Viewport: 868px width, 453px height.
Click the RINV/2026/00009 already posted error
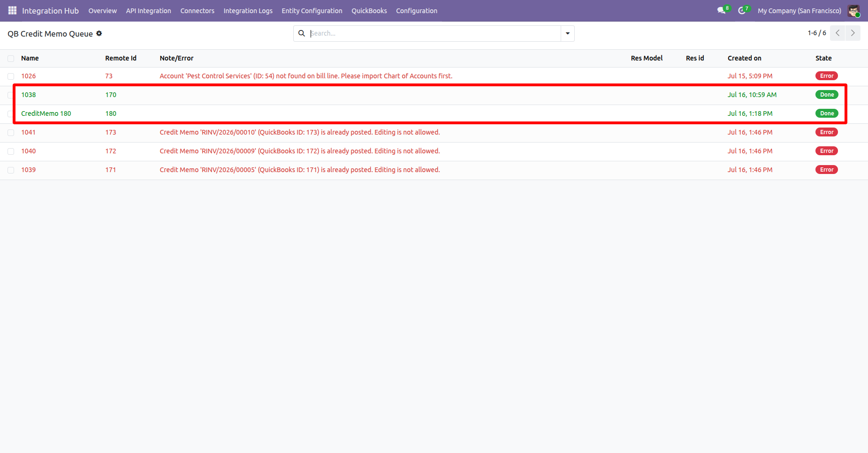(x=300, y=151)
